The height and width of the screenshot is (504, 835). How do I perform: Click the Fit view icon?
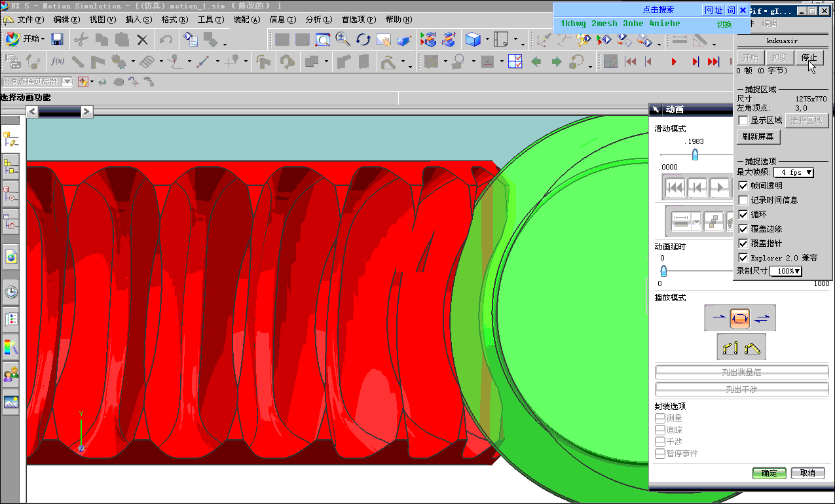click(323, 39)
